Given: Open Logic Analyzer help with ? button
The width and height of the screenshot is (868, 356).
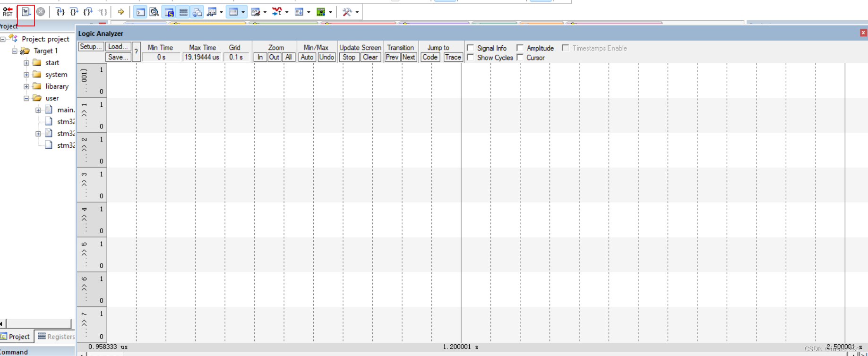Looking at the screenshot, I should (136, 52).
